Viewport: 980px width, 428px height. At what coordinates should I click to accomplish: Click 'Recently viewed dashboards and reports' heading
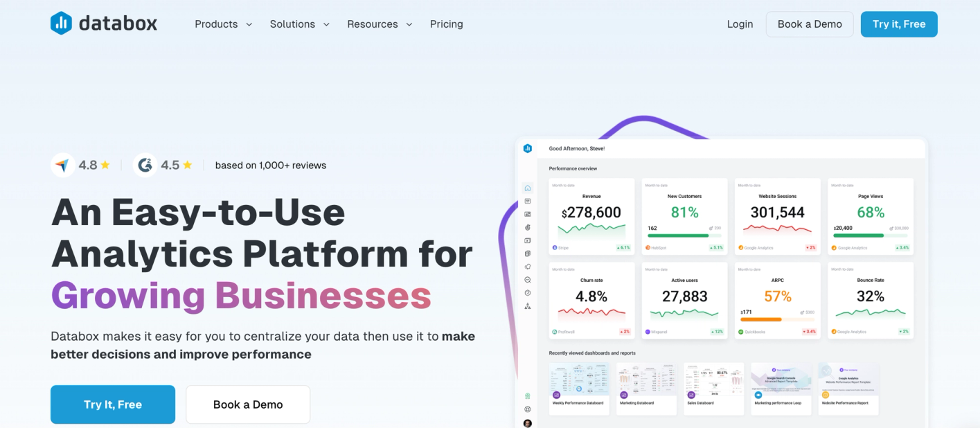coord(592,353)
